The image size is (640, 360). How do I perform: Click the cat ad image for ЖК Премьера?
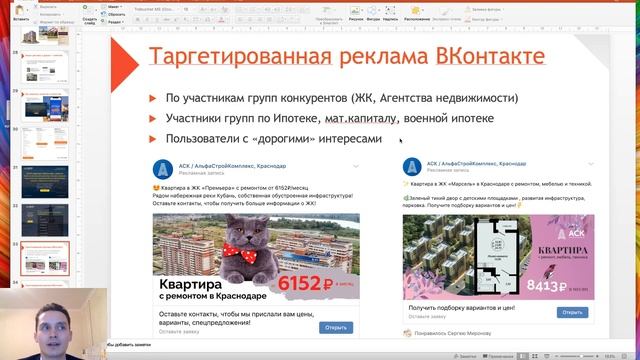(256, 259)
